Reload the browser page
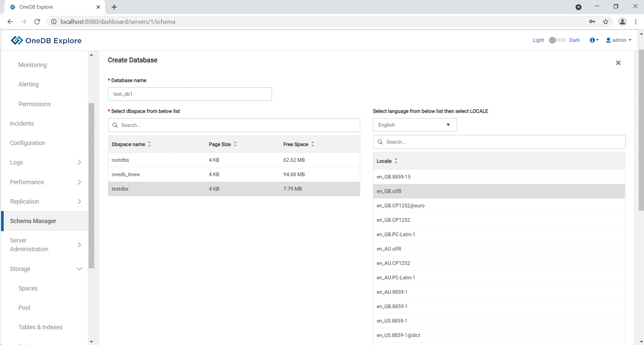The width and height of the screenshot is (644, 345). click(x=37, y=22)
